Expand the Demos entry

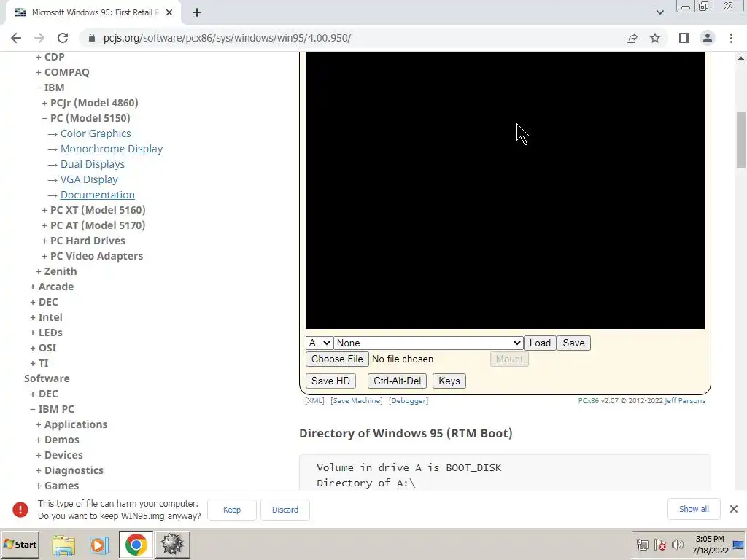(58, 440)
